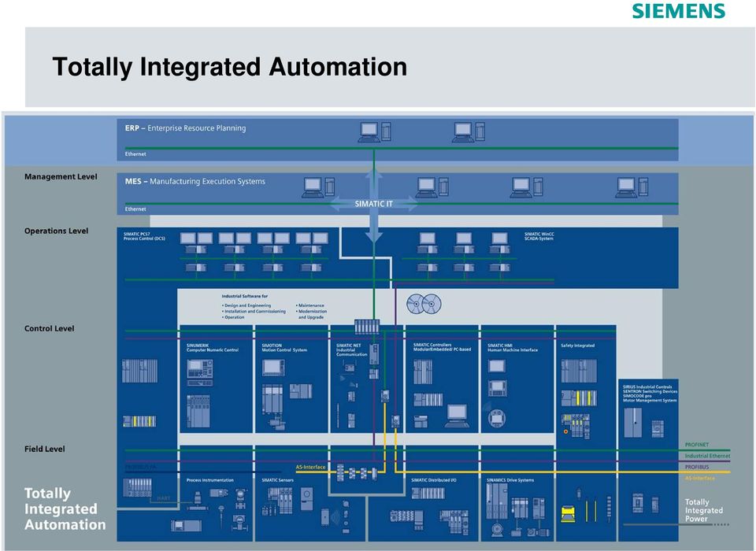The image size is (756, 551).
Task: Click the left ERP workstation computer icon
Action: (375, 131)
